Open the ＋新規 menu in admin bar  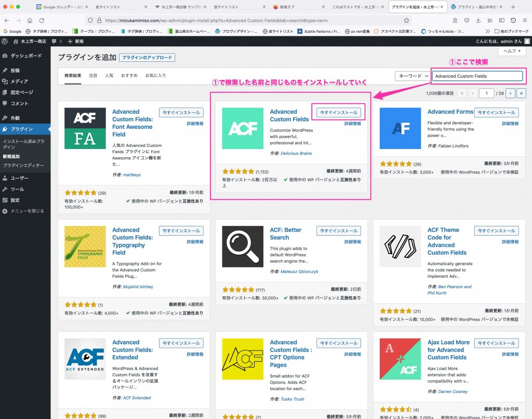coord(76,41)
